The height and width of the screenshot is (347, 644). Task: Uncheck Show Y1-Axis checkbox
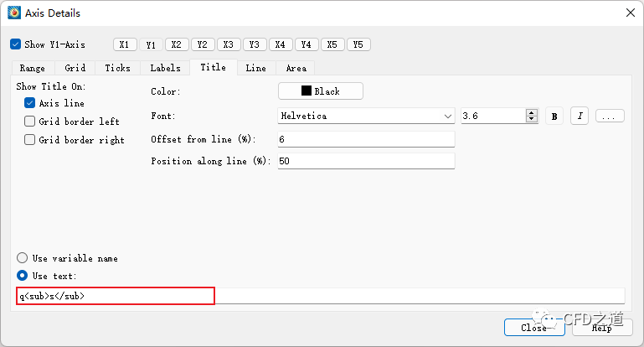(16, 44)
